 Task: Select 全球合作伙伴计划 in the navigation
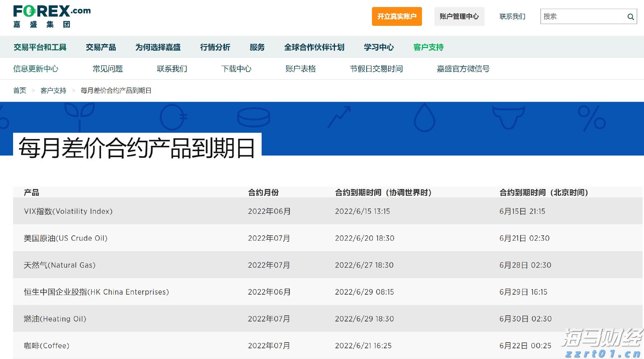click(315, 47)
